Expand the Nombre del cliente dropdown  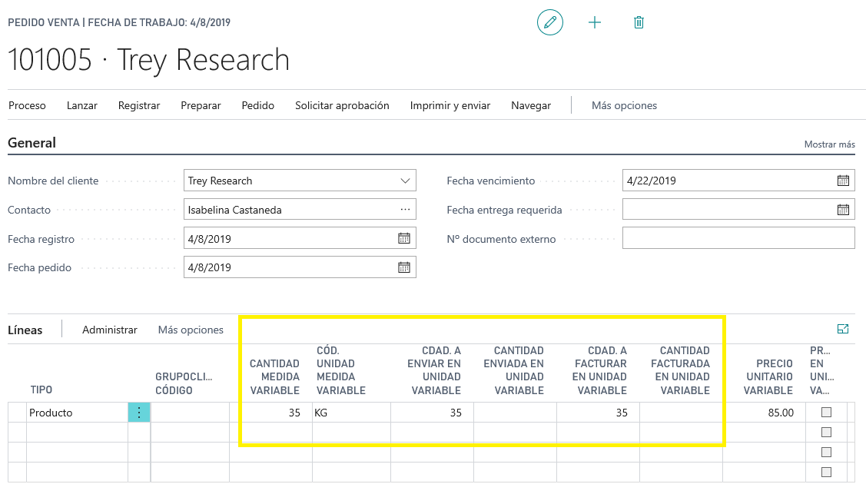click(x=406, y=181)
